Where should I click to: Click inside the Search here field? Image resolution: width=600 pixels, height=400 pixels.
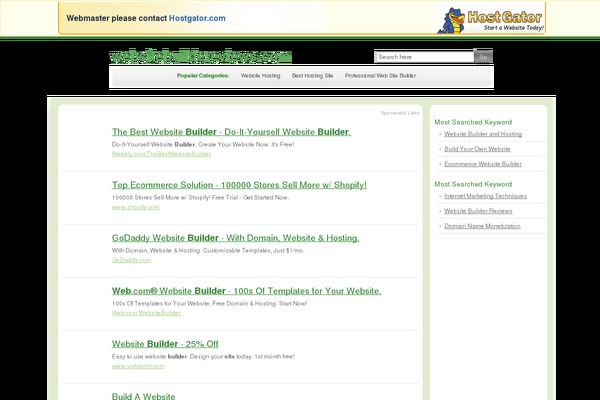[424, 57]
